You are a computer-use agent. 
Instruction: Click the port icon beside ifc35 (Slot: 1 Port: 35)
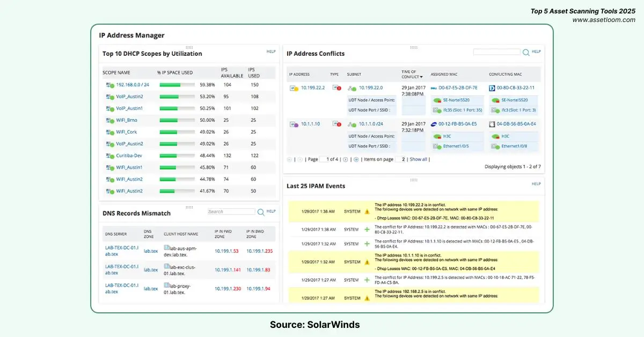click(437, 110)
